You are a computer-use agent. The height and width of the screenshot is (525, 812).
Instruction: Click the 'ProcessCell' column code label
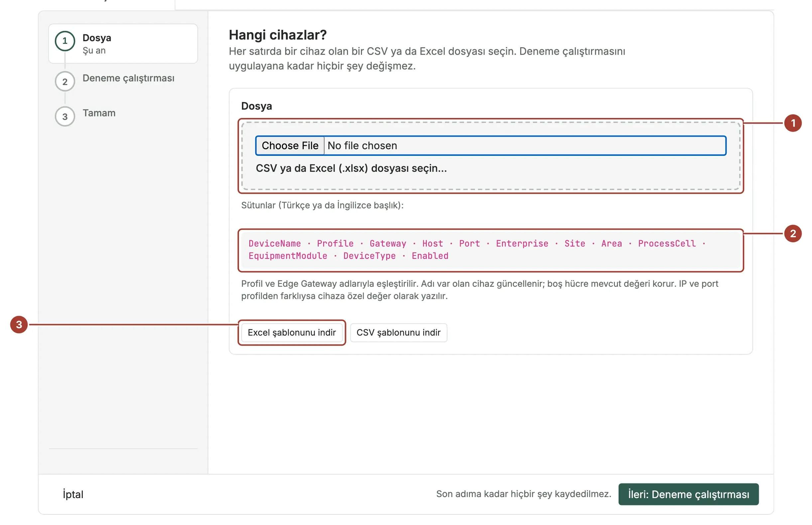666,244
